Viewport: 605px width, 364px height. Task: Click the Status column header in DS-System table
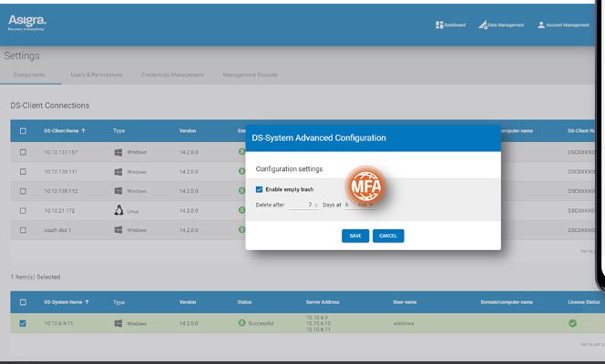click(x=244, y=302)
